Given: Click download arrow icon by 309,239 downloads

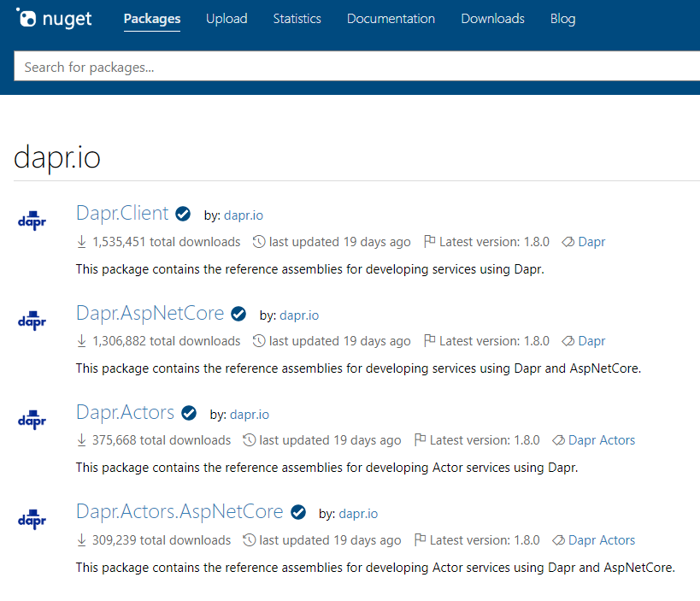Looking at the screenshot, I should [x=82, y=539].
